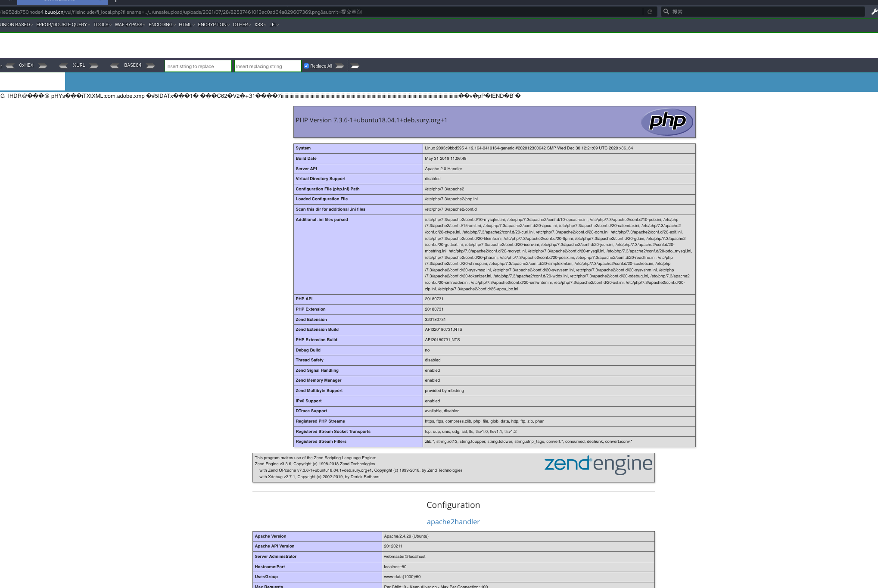
Task: Expand the TOOLS dropdown menu
Action: pos(102,25)
